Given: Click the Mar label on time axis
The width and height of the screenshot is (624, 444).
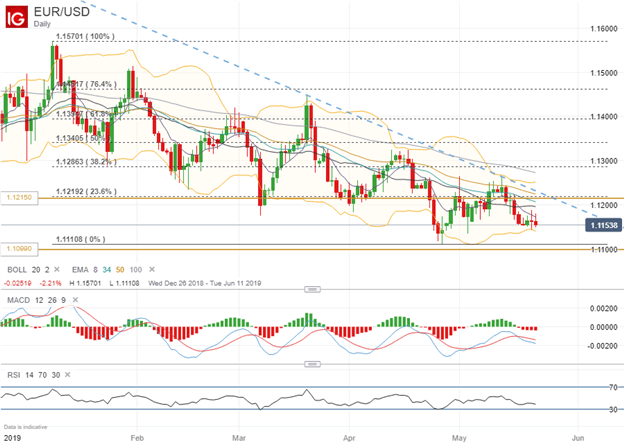Looking at the screenshot, I should click(239, 438).
